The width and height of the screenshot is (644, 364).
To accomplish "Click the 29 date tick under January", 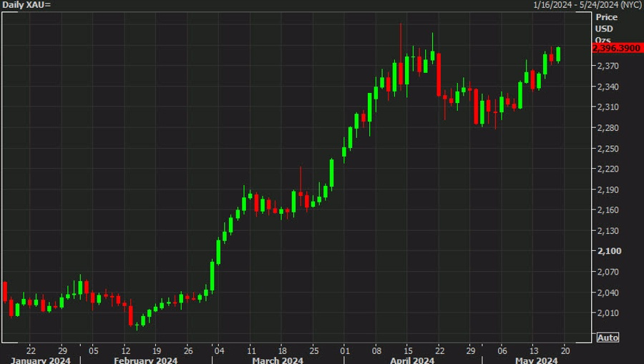I will 62,350.
